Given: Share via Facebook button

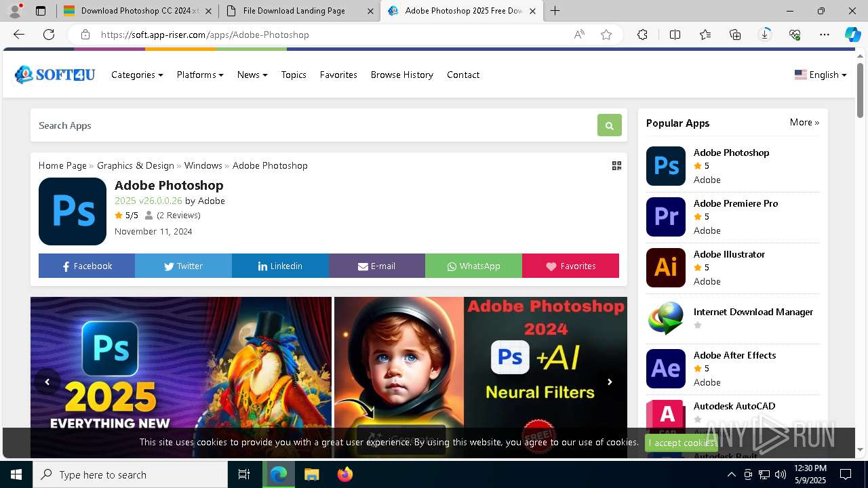Looking at the screenshot, I should pos(87,266).
